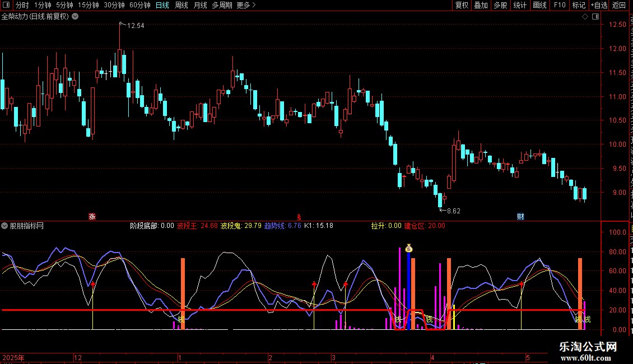Click the 波段鬼: 29.79 indicator value
Screen dimensions: 633x364
[241, 226]
